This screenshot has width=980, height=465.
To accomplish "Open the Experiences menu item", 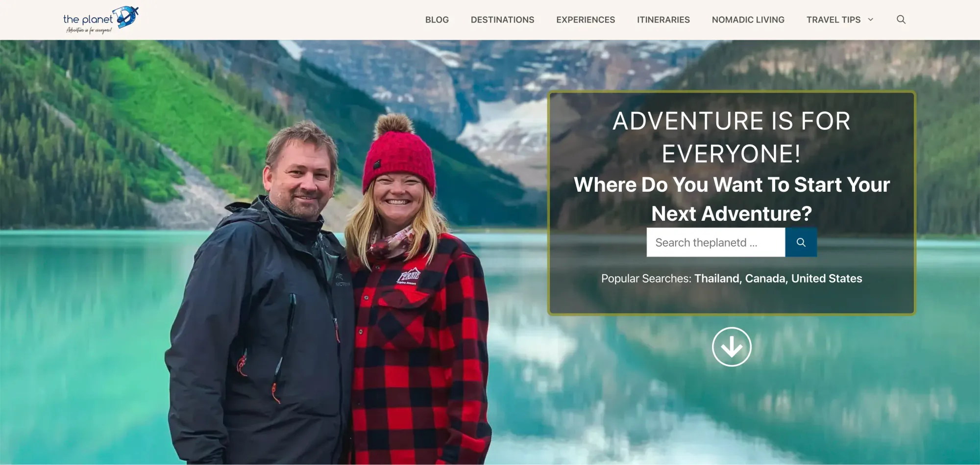I will (586, 20).
